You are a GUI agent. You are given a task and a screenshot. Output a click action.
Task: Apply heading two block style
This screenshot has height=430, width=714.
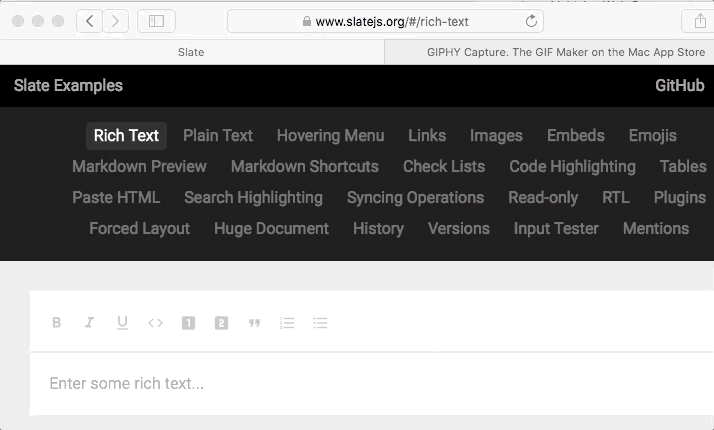coord(221,323)
